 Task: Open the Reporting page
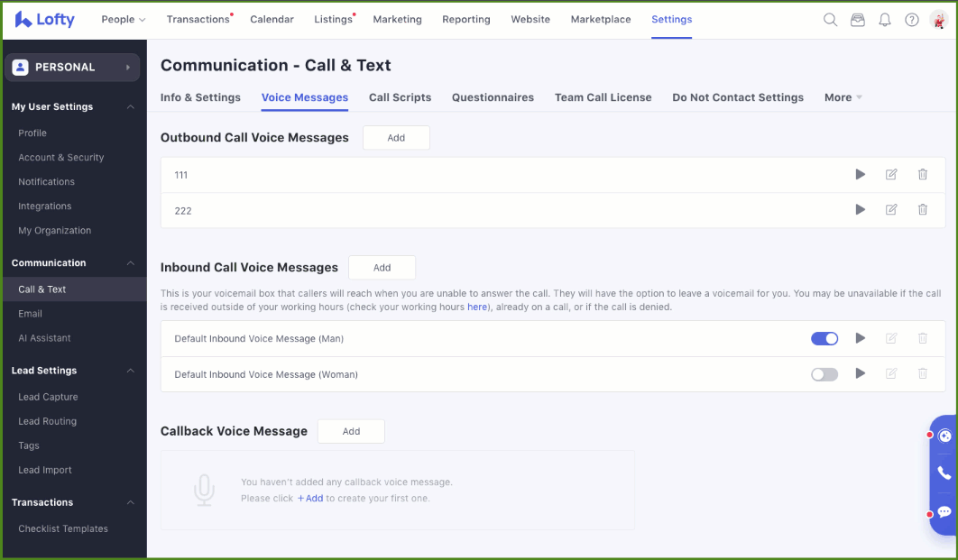point(466,20)
